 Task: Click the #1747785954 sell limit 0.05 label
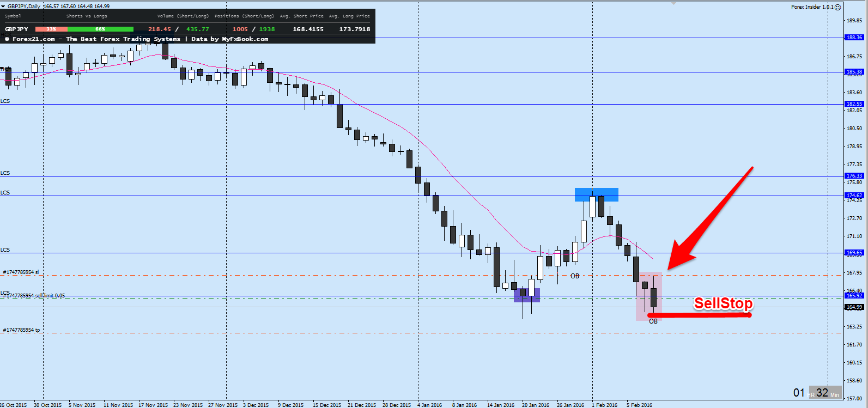[x=34, y=296]
